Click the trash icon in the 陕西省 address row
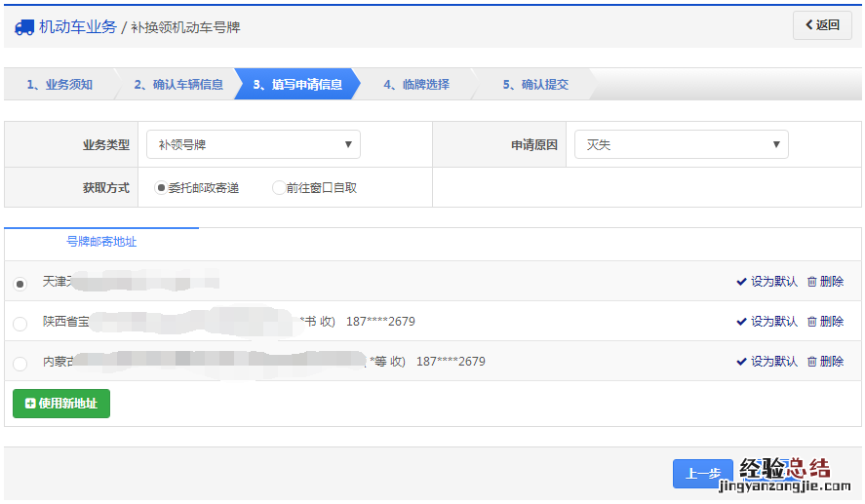The image size is (865, 504). [x=812, y=322]
